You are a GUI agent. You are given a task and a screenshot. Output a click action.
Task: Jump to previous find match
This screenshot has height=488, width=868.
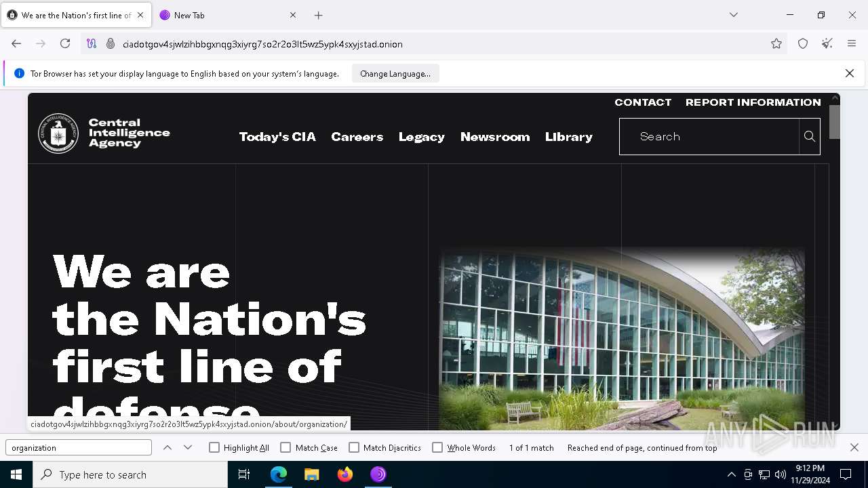click(167, 447)
